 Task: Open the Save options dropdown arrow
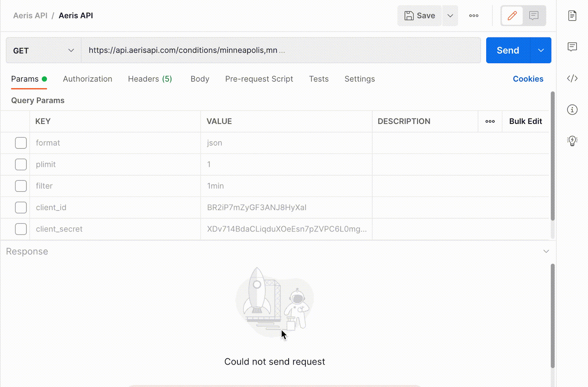[x=450, y=16]
